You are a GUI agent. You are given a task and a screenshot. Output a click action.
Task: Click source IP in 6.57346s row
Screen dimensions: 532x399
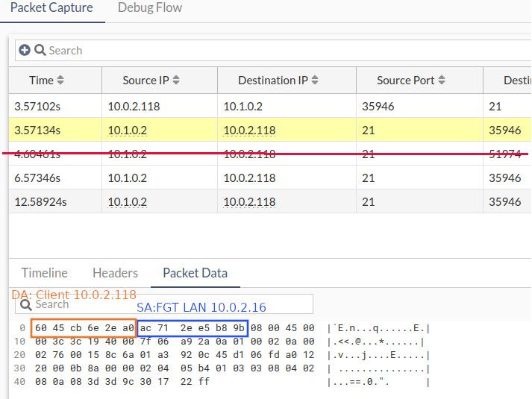(x=128, y=178)
